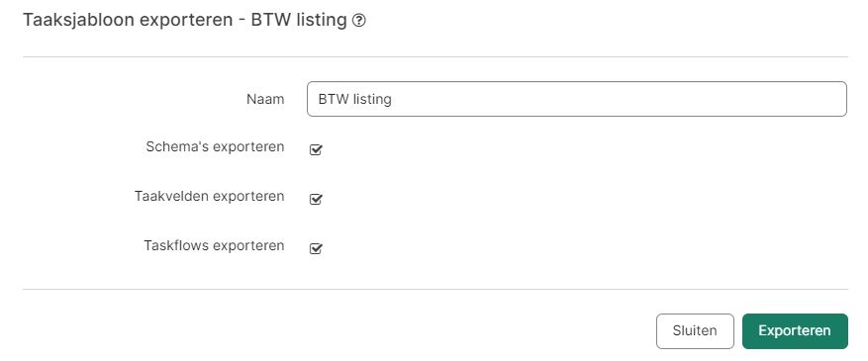868x361 pixels.
Task: Click the Exporteren button
Action: (795, 331)
